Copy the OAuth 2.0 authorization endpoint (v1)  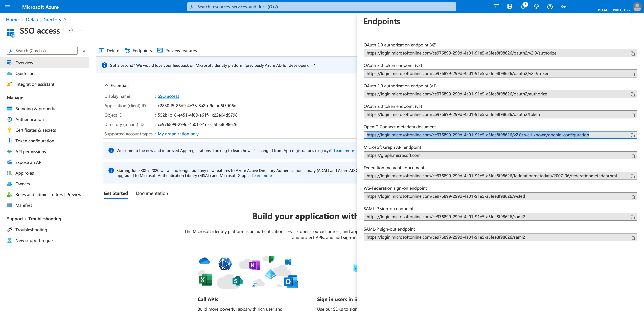point(633,94)
